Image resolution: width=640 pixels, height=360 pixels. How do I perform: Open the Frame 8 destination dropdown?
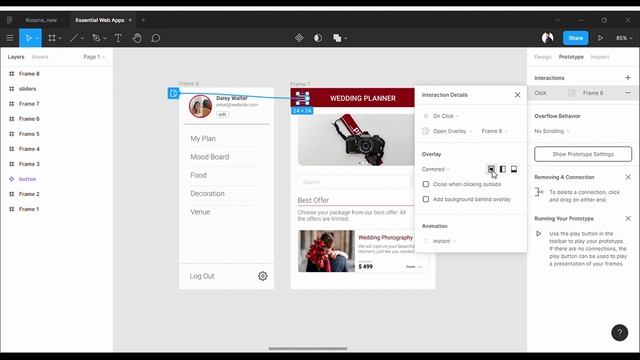[495, 131]
